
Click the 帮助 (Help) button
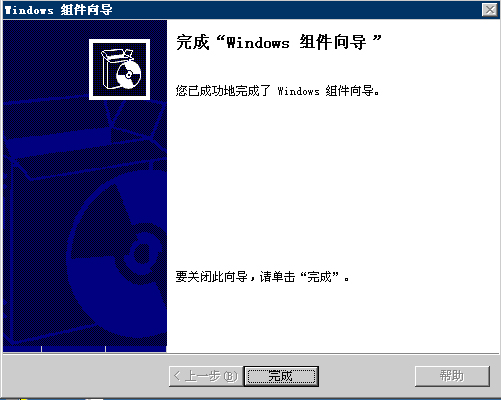[x=452, y=376]
